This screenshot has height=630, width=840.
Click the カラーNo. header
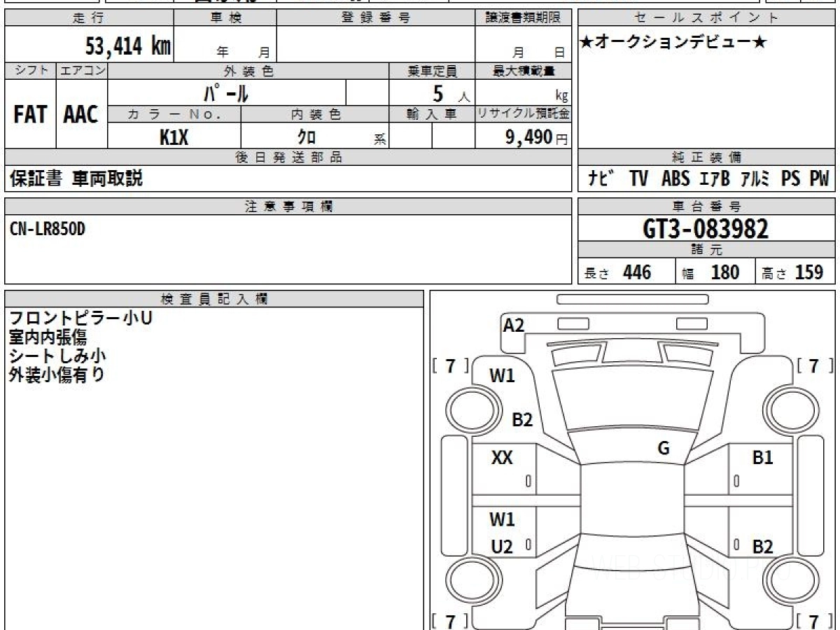tap(174, 115)
